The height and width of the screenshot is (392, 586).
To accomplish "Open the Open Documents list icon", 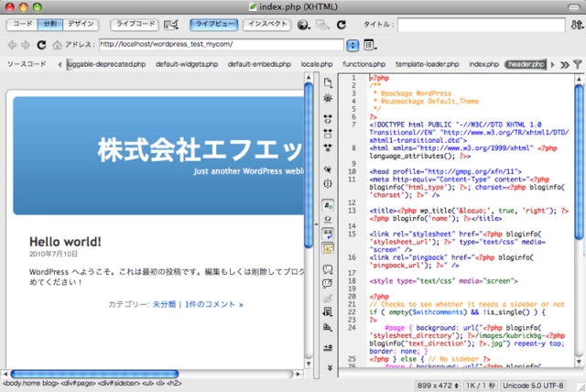I will click(328, 82).
